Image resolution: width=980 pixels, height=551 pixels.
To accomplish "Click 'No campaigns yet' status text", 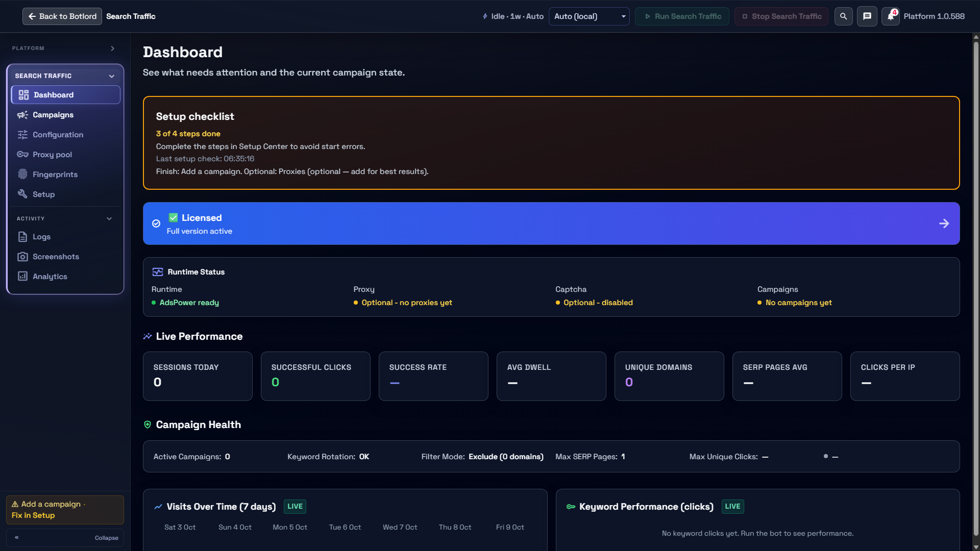I will [798, 303].
